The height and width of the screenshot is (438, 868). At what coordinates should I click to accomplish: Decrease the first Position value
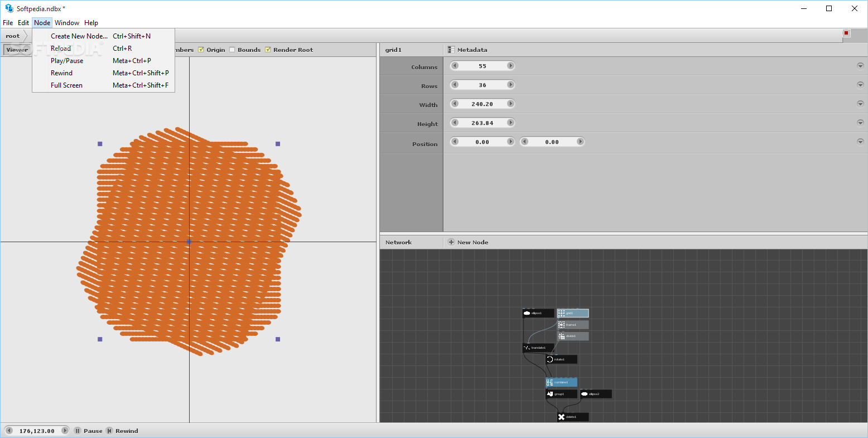(x=455, y=142)
